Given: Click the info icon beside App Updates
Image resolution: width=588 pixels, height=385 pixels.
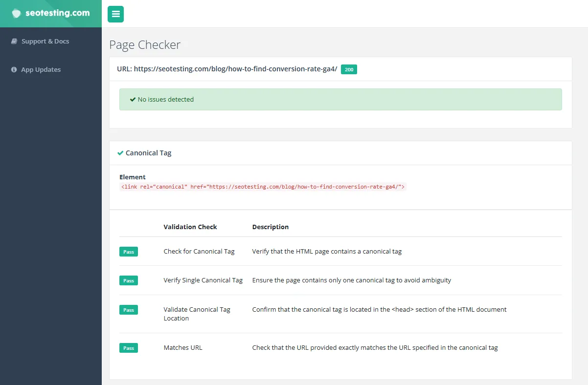Looking at the screenshot, I should click(x=14, y=70).
